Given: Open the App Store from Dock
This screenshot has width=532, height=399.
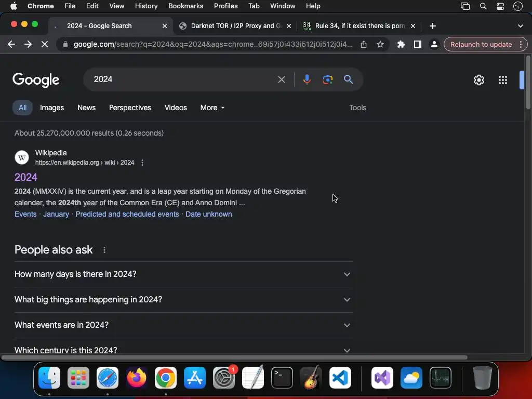Looking at the screenshot, I should click(195, 378).
